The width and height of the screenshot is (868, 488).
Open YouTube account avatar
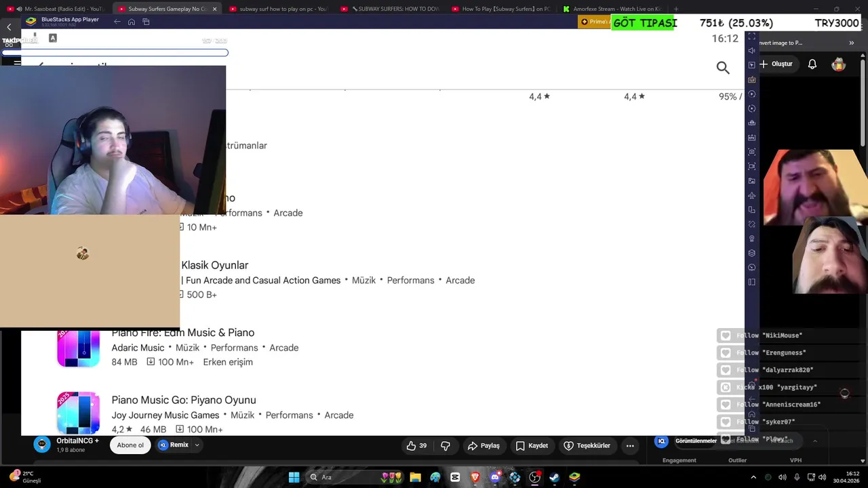point(839,64)
